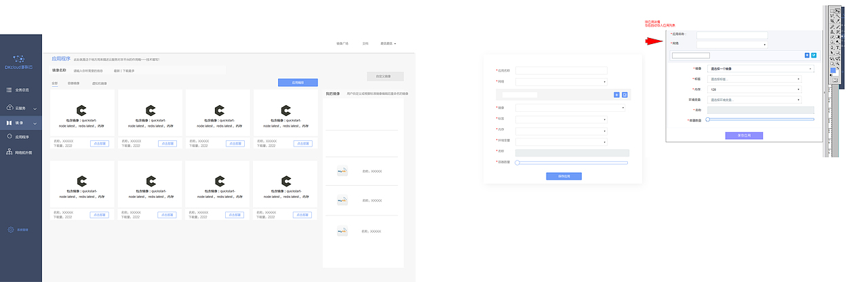Click the blue foreground color swatch in Photoshop toolbar

click(x=833, y=70)
